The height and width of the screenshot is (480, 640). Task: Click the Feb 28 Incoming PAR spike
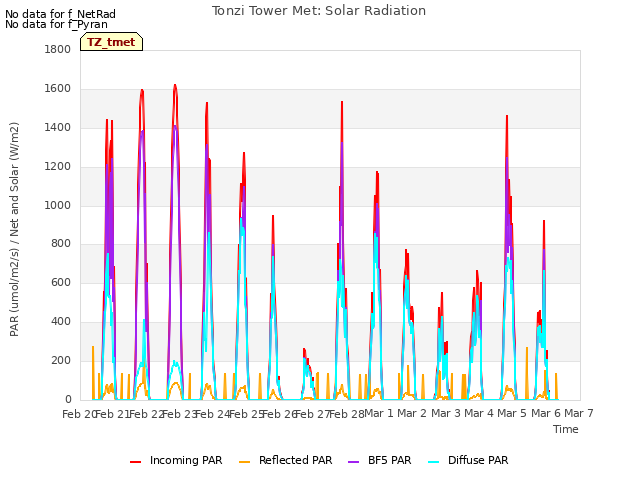tap(342, 102)
